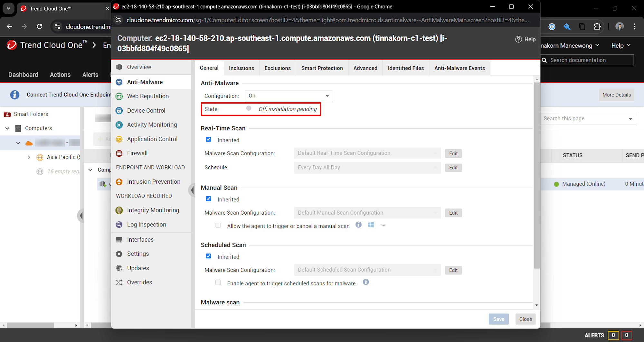
Task: Switch to the Advanced tab
Action: pos(365,68)
